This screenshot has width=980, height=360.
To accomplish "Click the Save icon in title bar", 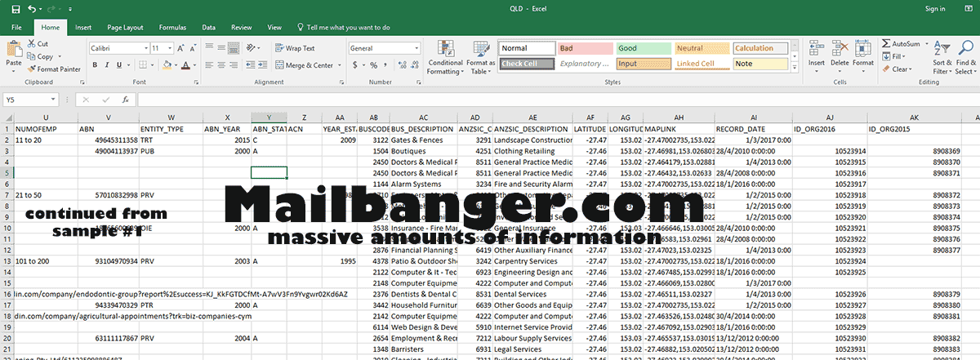I will pyautogui.click(x=16, y=9).
